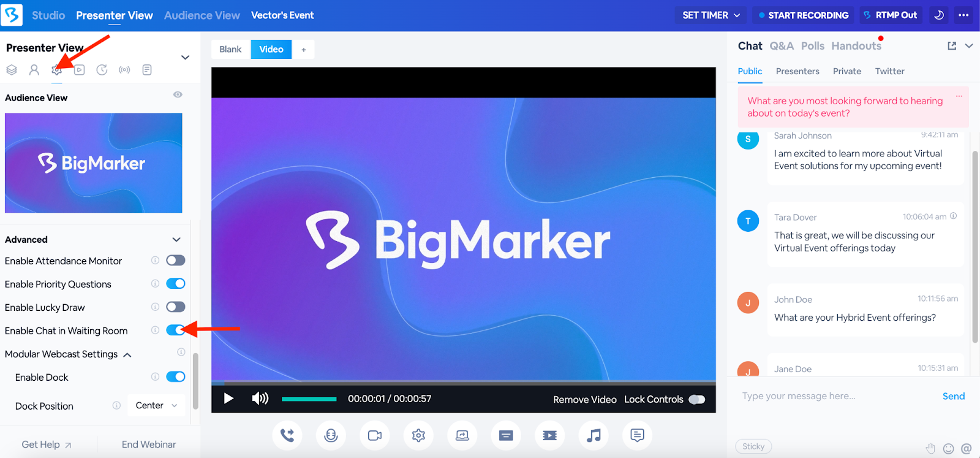
Task: Click the End Webinar button
Action: click(x=149, y=445)
